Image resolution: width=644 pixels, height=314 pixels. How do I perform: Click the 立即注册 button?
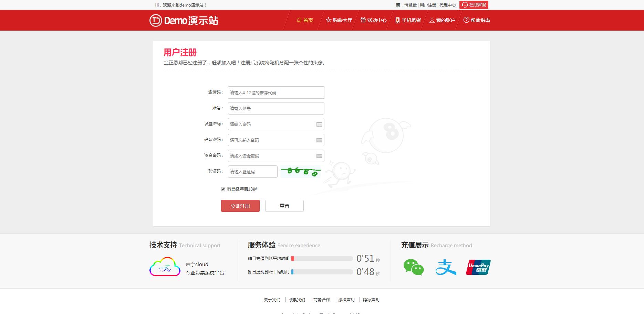pos(240,206)
